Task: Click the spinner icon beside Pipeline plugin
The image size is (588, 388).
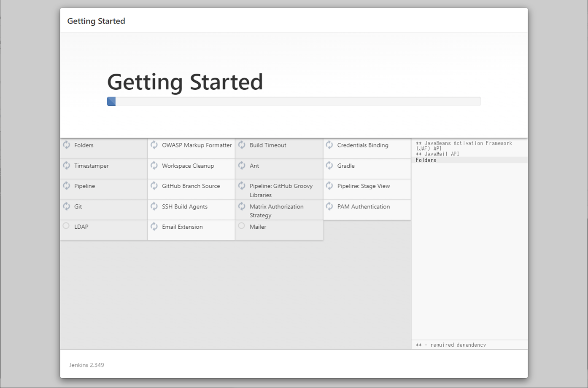Action: 67,186
